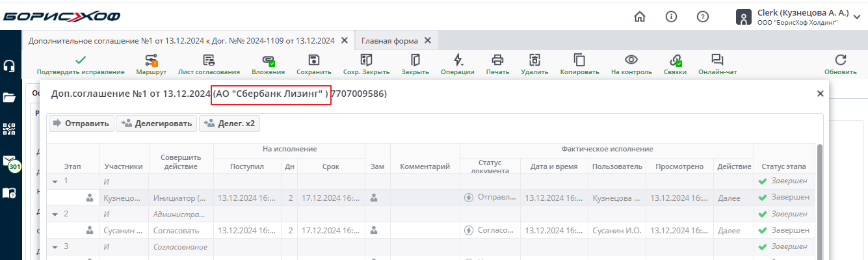Viewport: 868px width, 260px height.
Task: Go to home page icon
Action: 640,17
